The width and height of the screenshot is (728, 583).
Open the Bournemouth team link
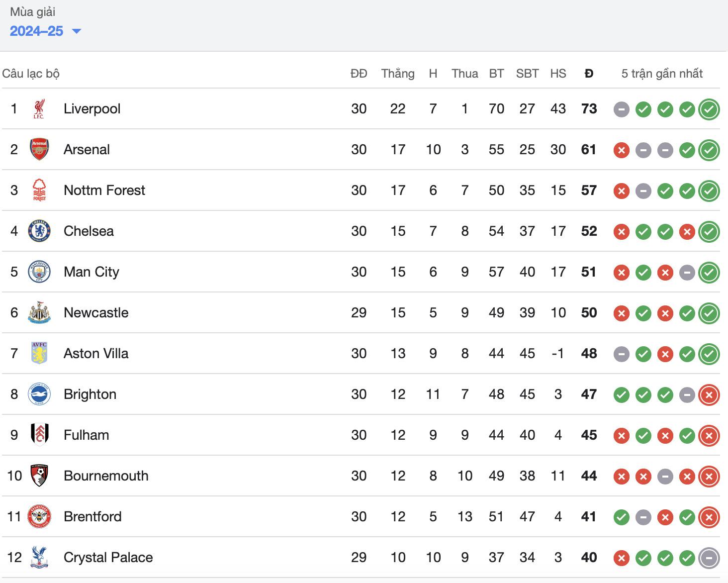(x=106, y=476)
